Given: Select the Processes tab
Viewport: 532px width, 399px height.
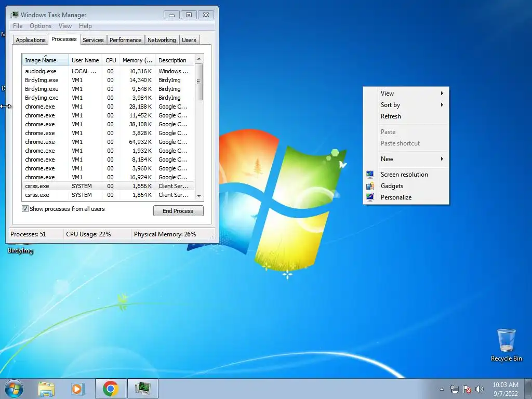Looking at the screenshot, I should pyautogui.click(x=64, y=39).
